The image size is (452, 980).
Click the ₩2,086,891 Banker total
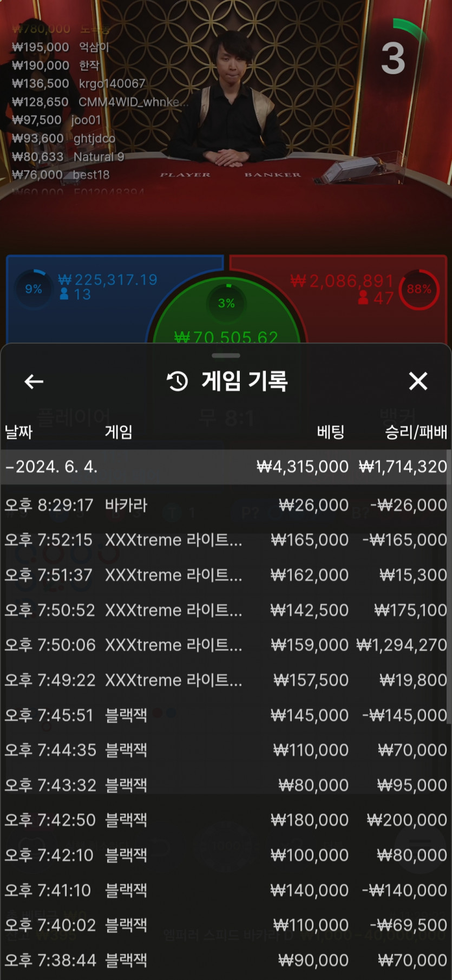pyautogui.click(x=342, y=280)
